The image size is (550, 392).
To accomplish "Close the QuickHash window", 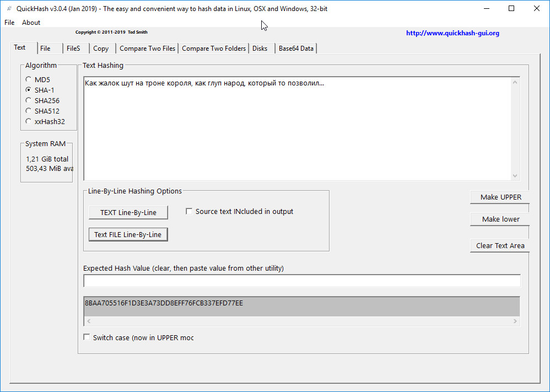I will (537, 8).
